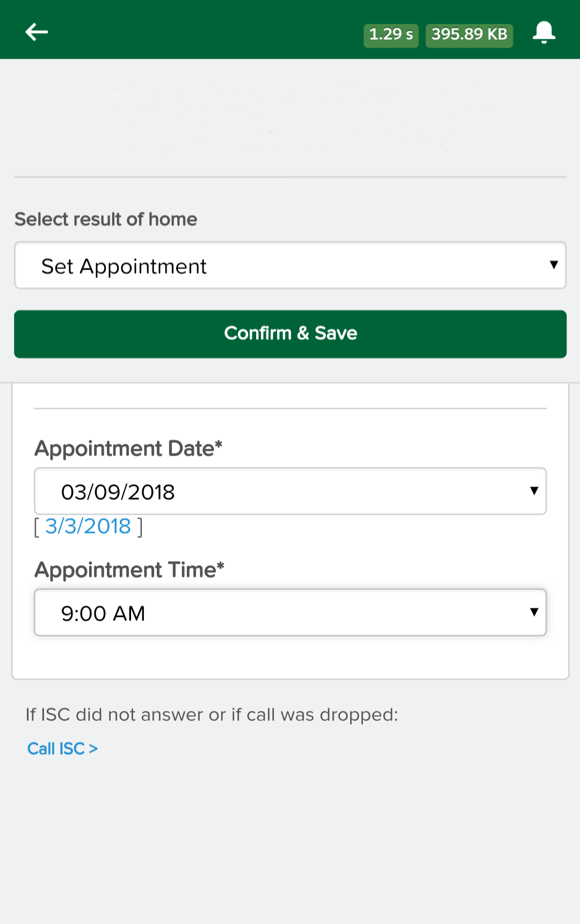Tap the ISC did not answer note
580x924 pixels.
(x=212, y=714)
